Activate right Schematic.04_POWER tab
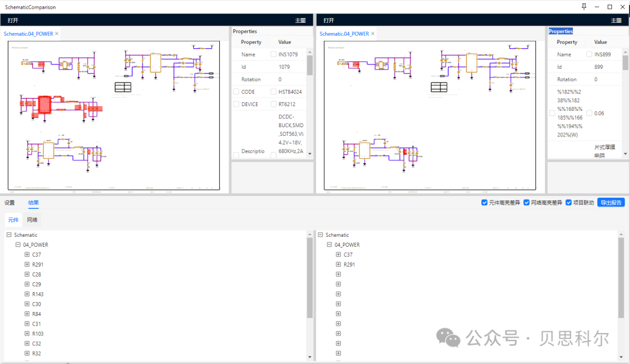Image resolution: width=630 pixels, height=364 pixels. point(344,34)
